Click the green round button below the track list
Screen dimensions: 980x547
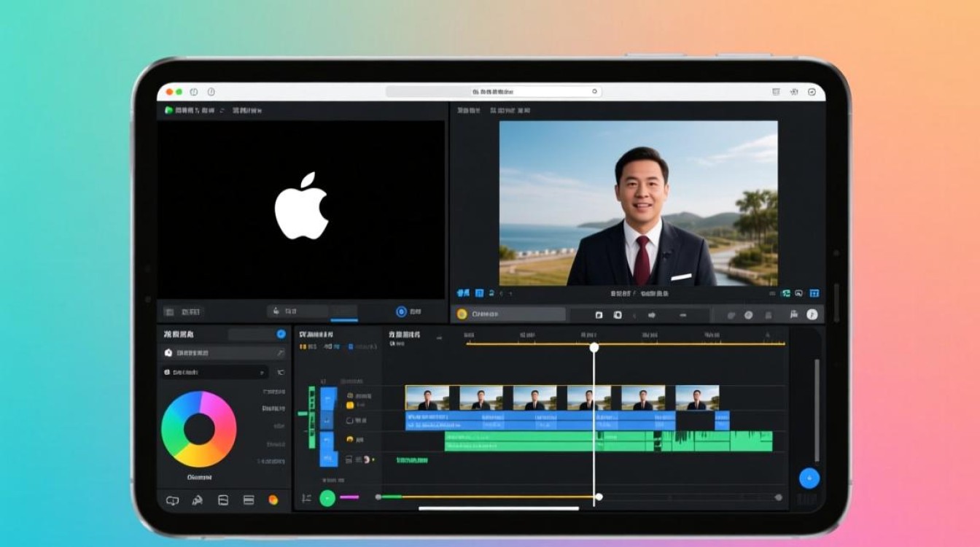coord(327,498)
